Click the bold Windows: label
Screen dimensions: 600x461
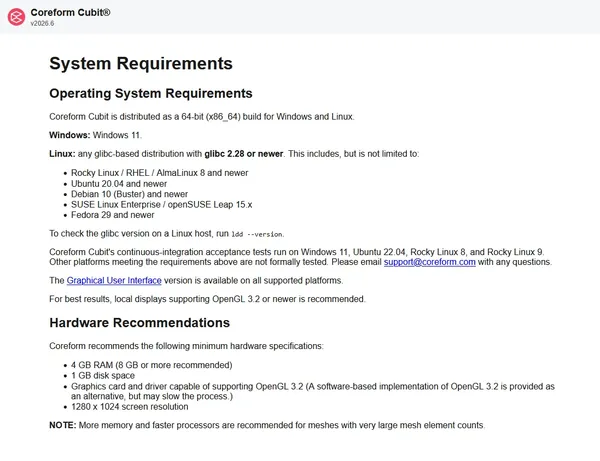coord(70,135)
